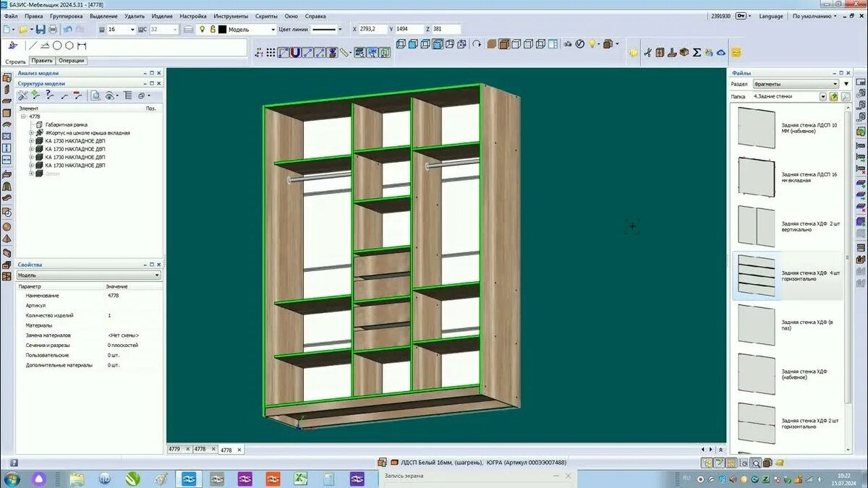Image resolution: width=868 pixels, height=488 pixels.
Task: Click the sphere shape icon in left sidebar
Action: [x=7, y=226]
